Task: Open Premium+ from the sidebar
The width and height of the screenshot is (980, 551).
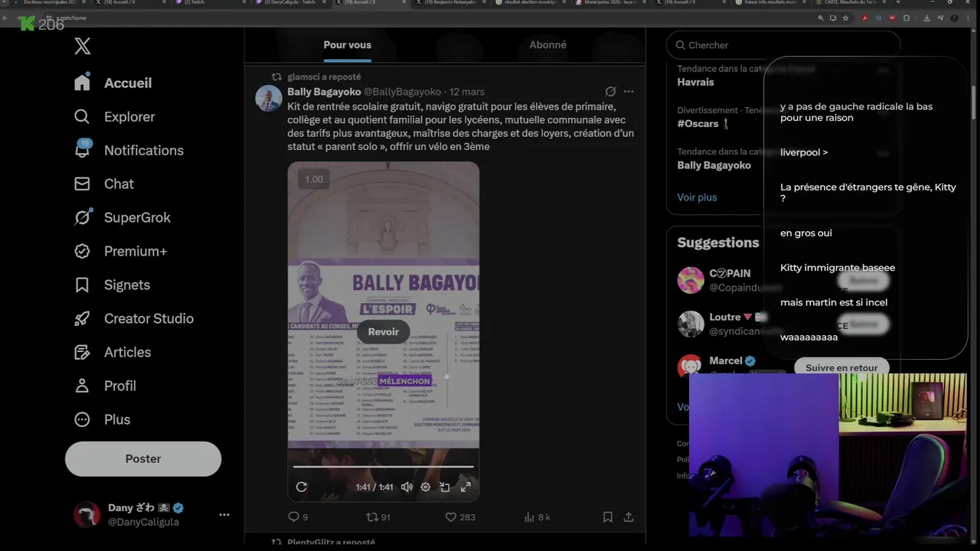Action: pyautogui.click(x=120, y=251)
